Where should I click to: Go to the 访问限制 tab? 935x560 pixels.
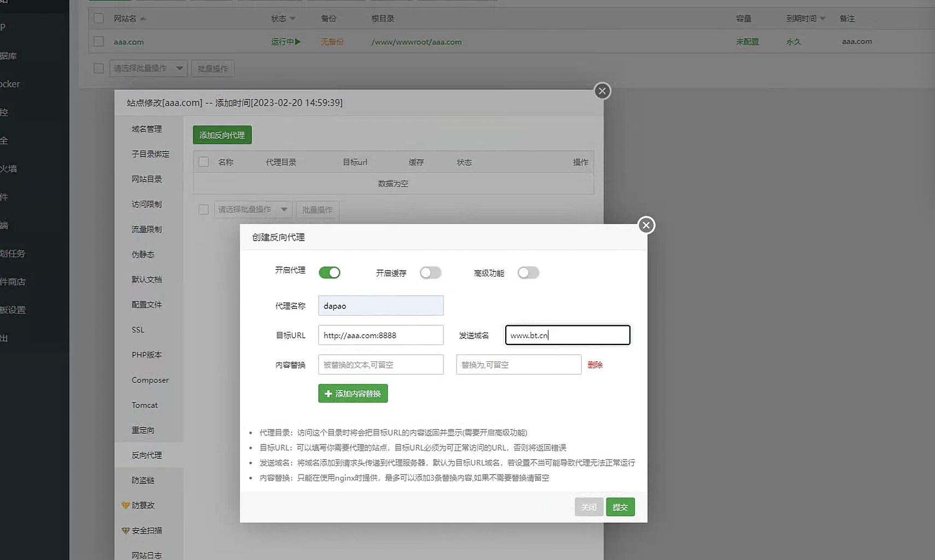[147, 205]
